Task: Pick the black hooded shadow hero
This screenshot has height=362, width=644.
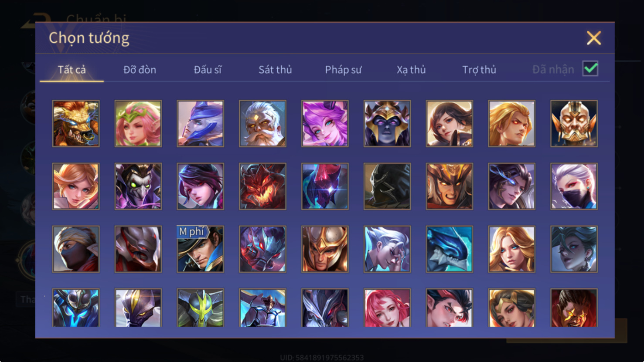Action: 387,186
